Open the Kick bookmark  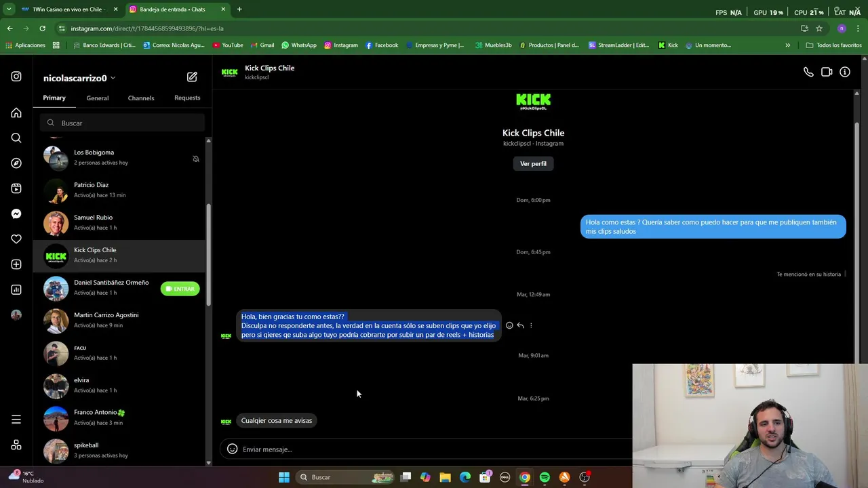(x=668, y=45)
